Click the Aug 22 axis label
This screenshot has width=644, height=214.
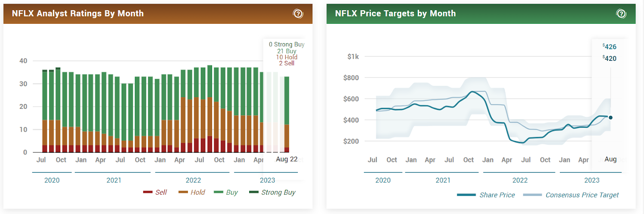287,159
